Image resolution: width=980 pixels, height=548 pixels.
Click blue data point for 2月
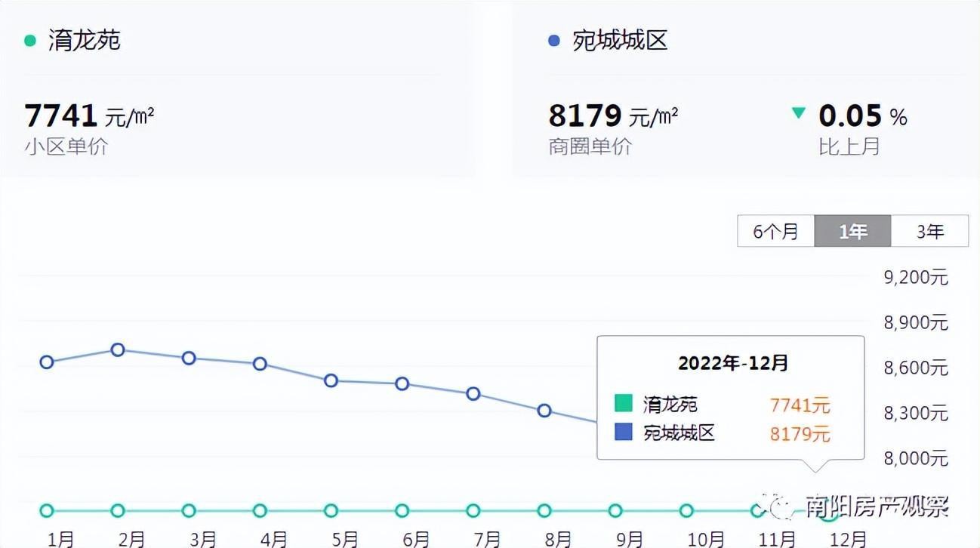pyautogui.click(x=118, y=349)
